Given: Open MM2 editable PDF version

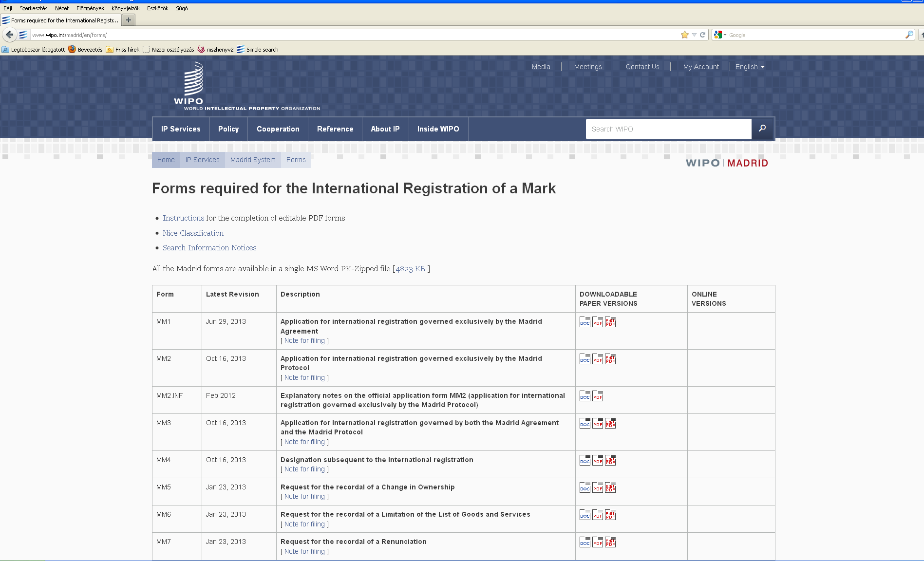Looking at the screenshot, I should [x=610, y=359].
